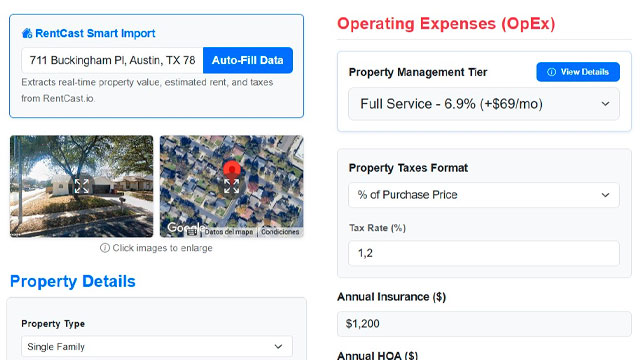Click the Auto-Fill Data button
640x360 pixels.
[248, 60]
